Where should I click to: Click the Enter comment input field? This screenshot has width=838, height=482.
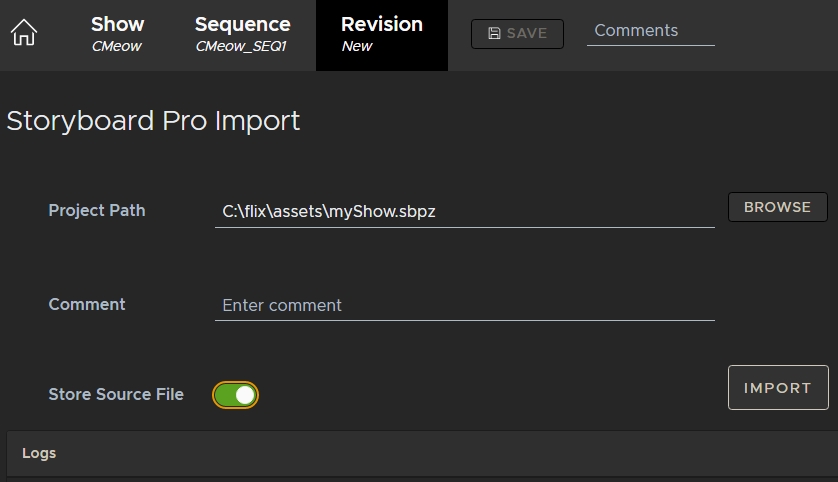point(464,305)
